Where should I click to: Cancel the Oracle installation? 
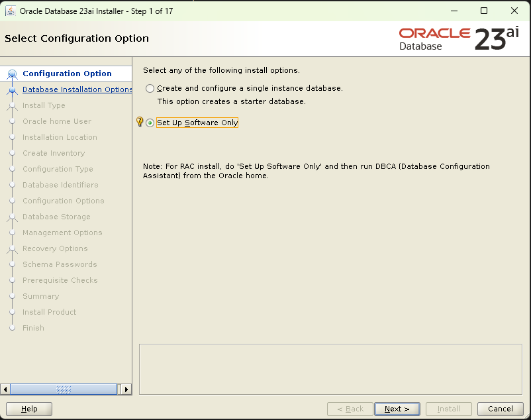click(x=500, y=409)
